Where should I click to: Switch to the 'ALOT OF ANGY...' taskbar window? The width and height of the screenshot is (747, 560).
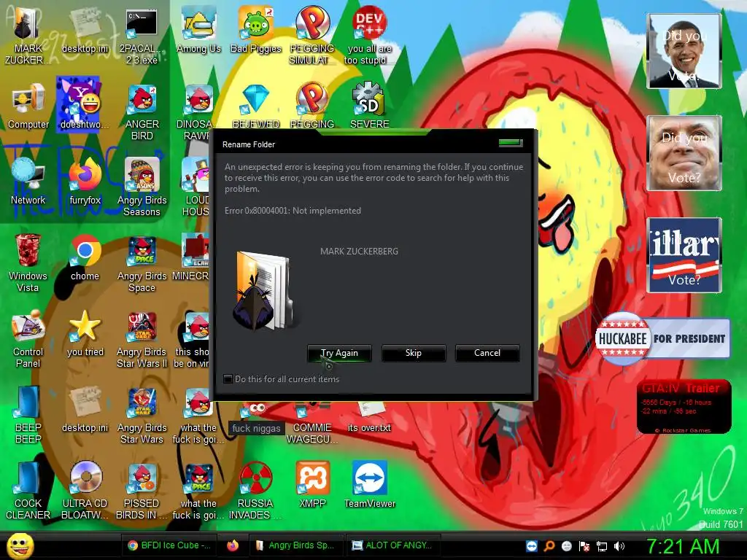(392, 545)
